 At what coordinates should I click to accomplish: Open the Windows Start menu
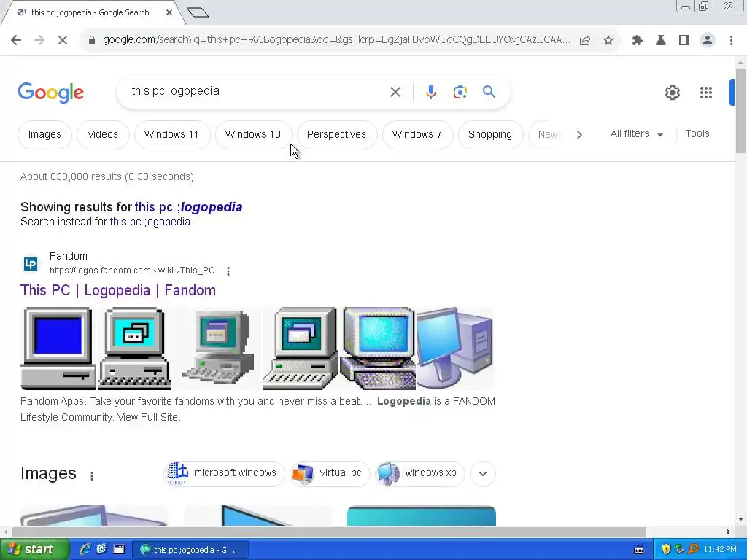click(34, 549)
